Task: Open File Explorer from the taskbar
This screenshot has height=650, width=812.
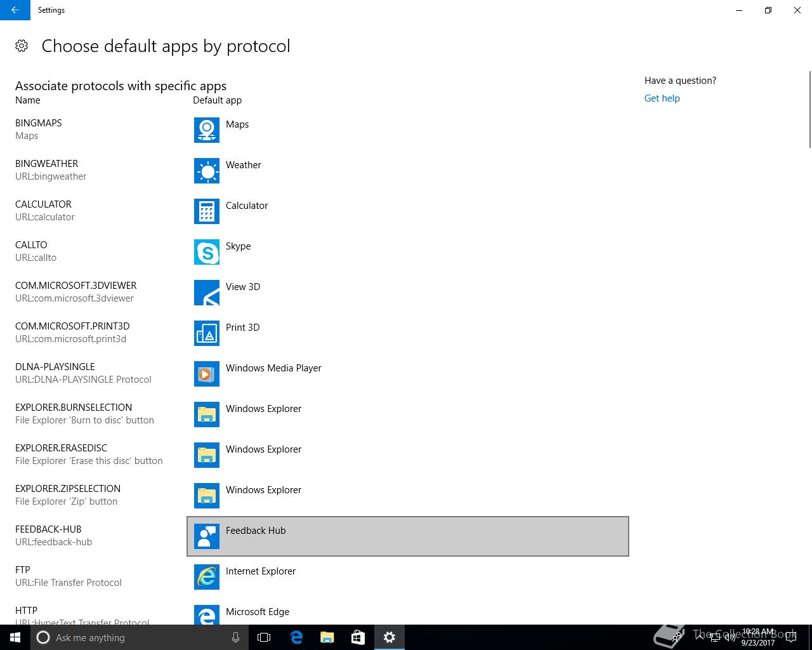Action: coord(327,637)
